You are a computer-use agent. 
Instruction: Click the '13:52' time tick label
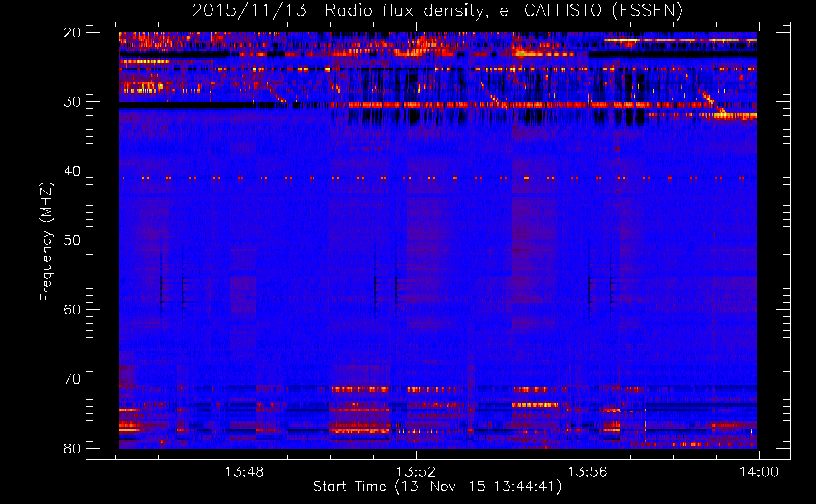click(x=416, y=472)
